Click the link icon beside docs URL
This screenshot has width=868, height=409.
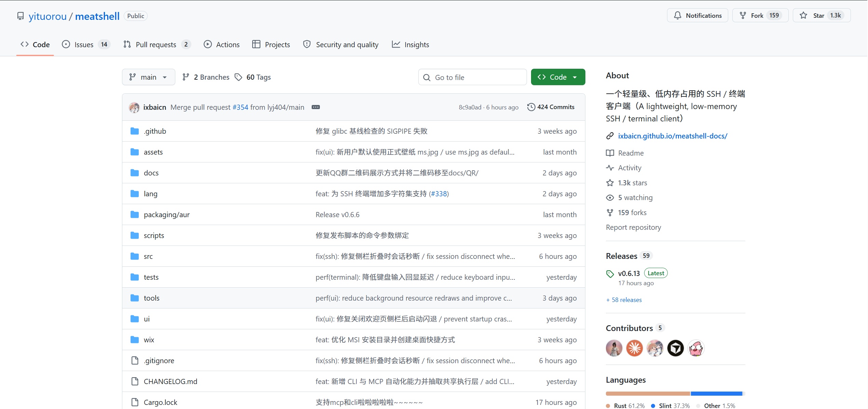(610, 136)
